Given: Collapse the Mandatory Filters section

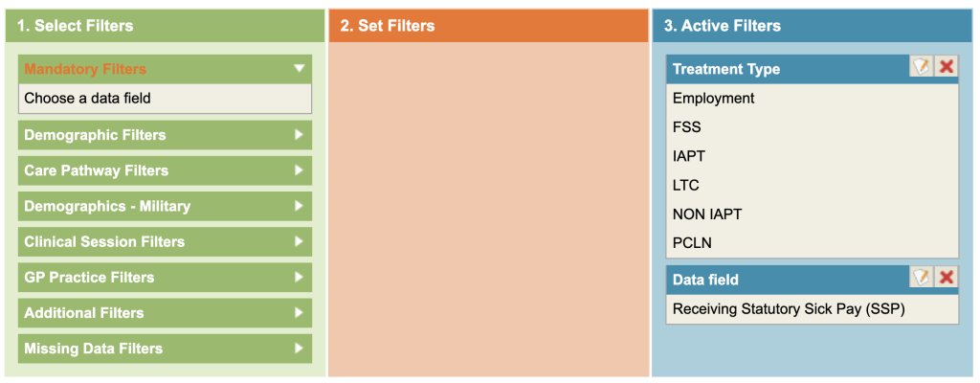Looking at the screenshot, I should (300, 69).
